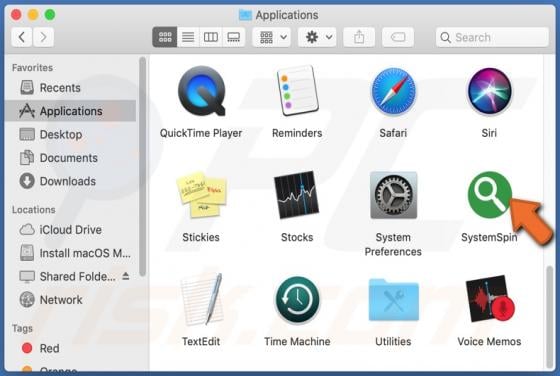This screenshot has height=376, width=560.
Task: Zoom the Finder window with green button
Action: (50, 15)
